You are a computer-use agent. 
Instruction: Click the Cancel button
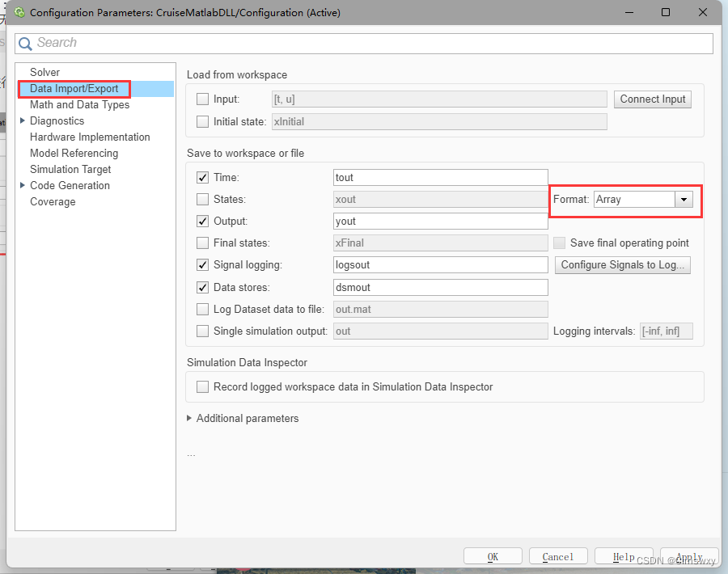pyautogui.click(x=558, y=556)
